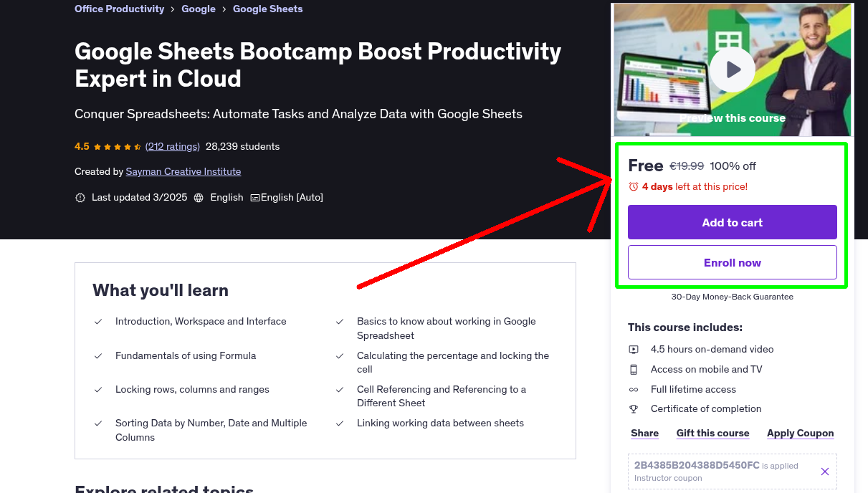Click the 30-Day Money-Back Guarantee text
This screenshot has height=493, width=868.
tap(733, 297)
